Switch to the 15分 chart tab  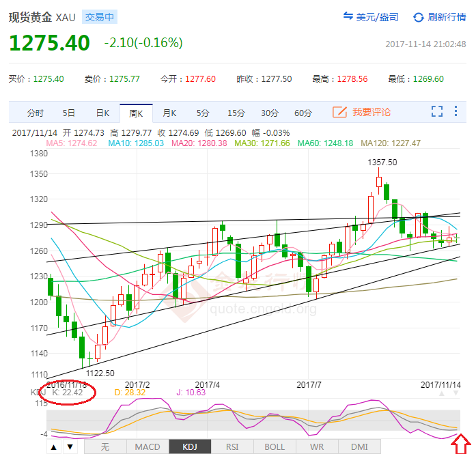(236, 113)
